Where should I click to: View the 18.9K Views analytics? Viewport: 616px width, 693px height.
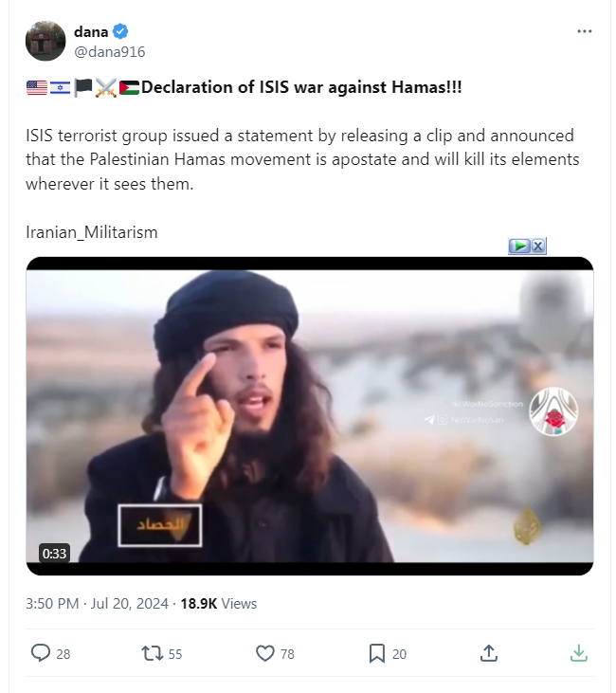tap(218, 604)
